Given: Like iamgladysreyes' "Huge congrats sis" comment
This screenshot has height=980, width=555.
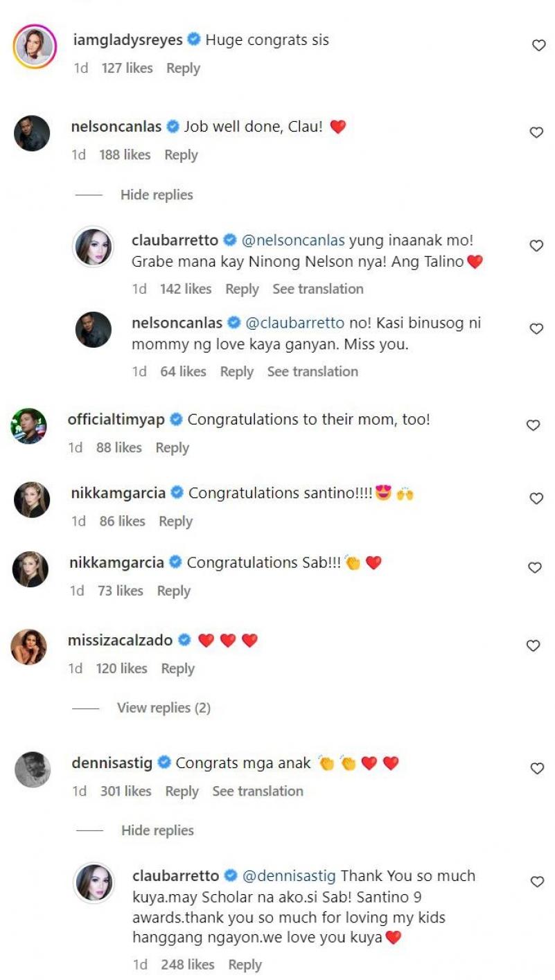Looking at the screenshot, I should pos(538,46).
